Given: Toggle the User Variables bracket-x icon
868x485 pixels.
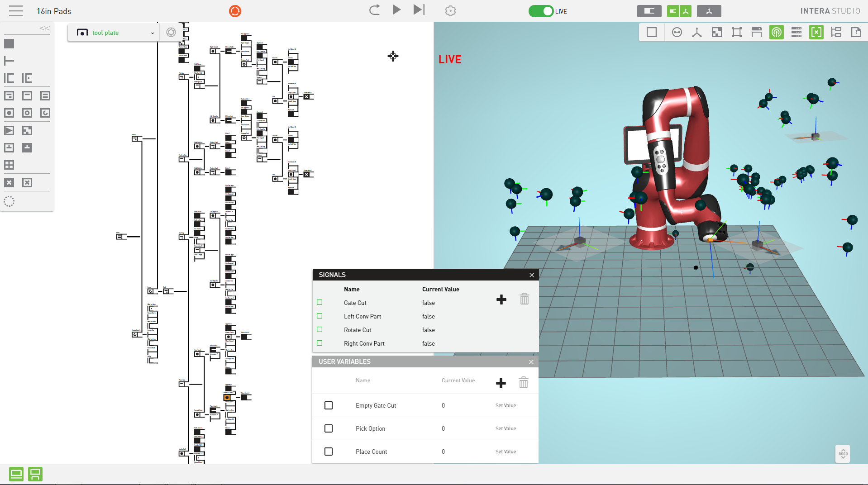Looking at the screenshot, I should (x=816, y=32).
